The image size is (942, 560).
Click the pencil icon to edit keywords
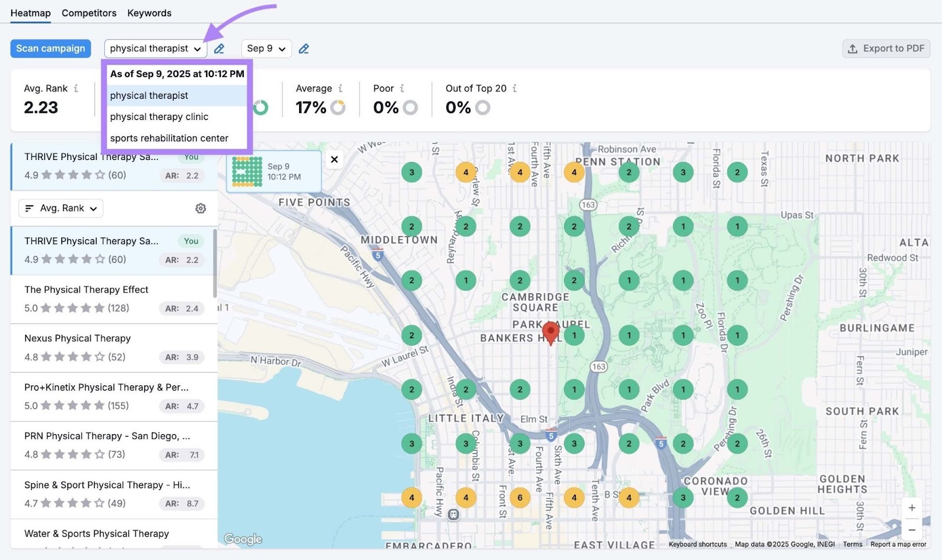(x=220, y=49)
